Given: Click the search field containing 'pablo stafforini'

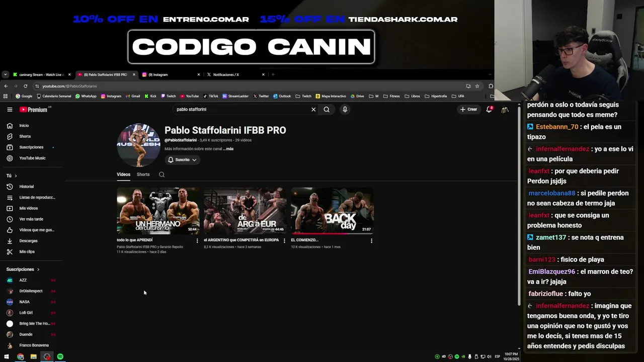Looking at the screenshot, I should [242, 109].
